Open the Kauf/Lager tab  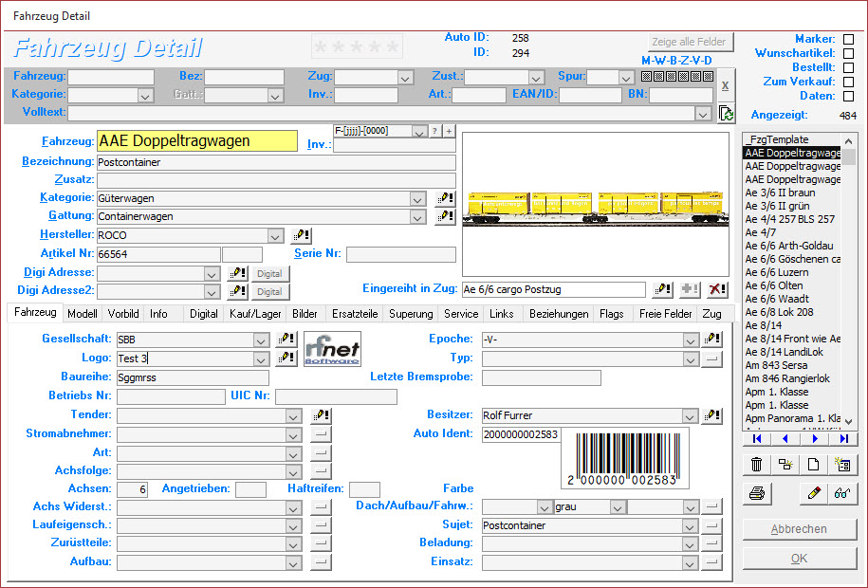[x=255, y=314]
